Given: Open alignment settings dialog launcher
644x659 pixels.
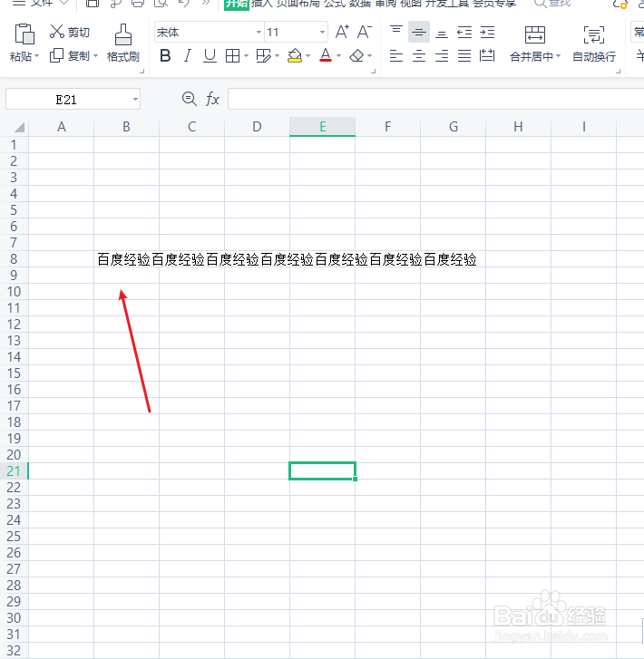Looking at the screenshot, I should pyautogui.click(x=618, y=71).
